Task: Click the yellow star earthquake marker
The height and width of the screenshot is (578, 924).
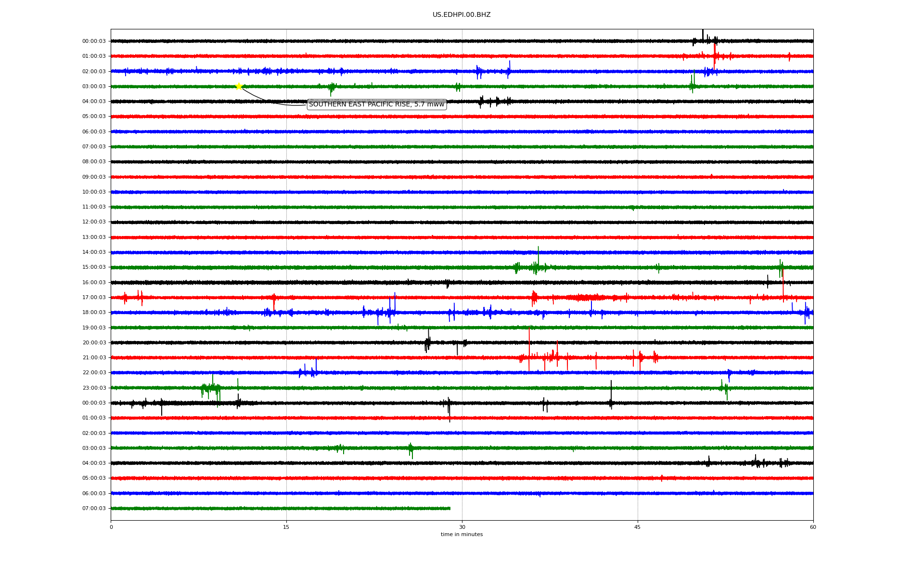Action: click(x=239, y=86)
